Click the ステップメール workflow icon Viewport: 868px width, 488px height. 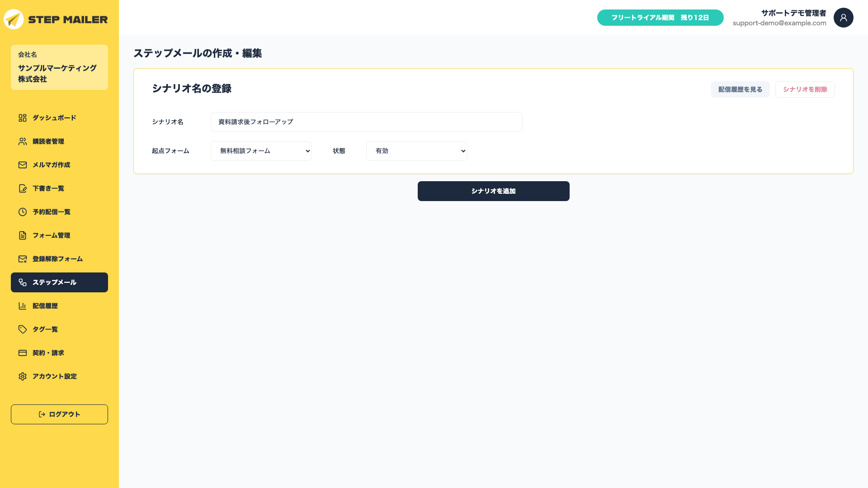(23, 282)
